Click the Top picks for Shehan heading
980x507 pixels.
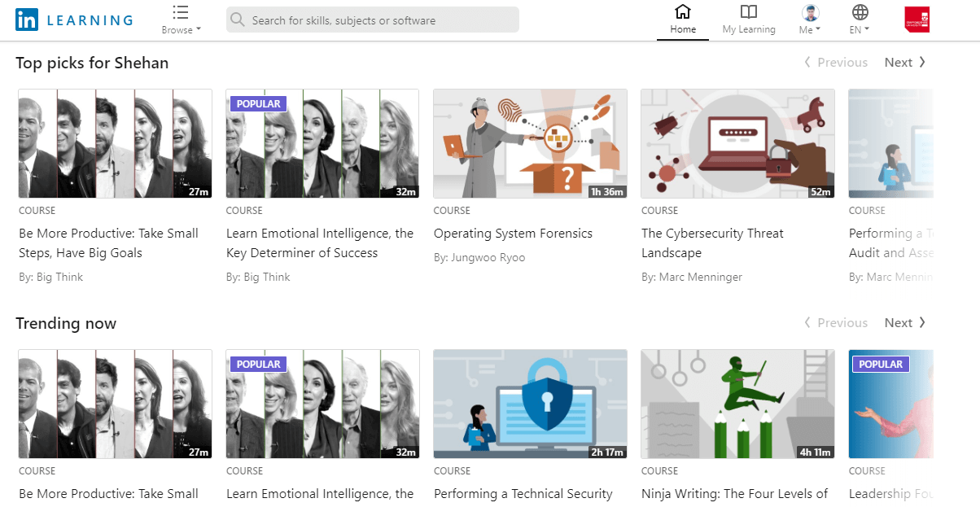tap(92, 63)
